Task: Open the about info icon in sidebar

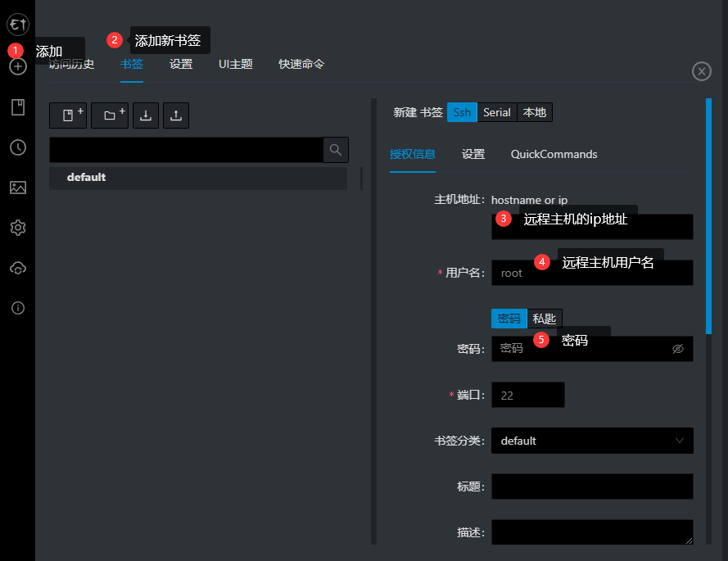Action: click(18, 308)
